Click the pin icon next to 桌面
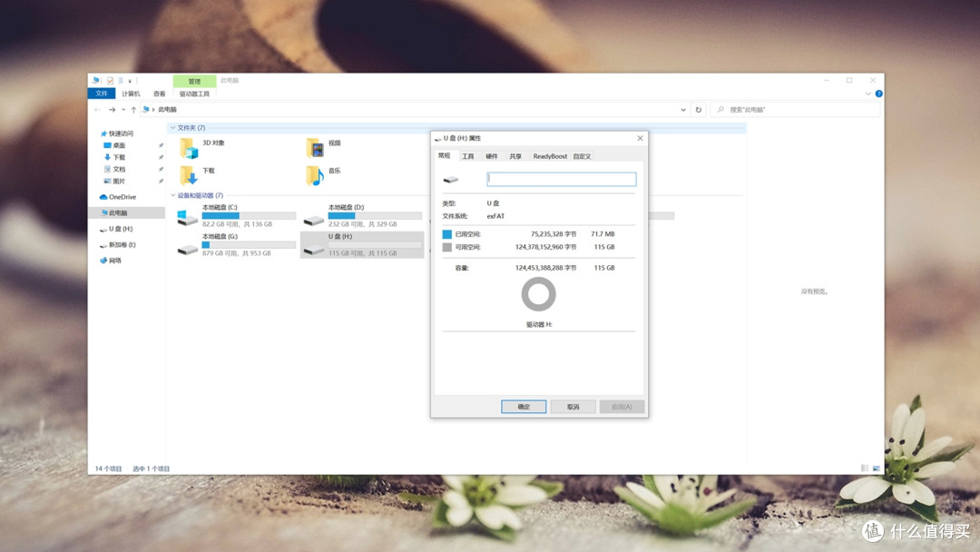This screenshot has height=552, width=980. (x=161, y=145)
